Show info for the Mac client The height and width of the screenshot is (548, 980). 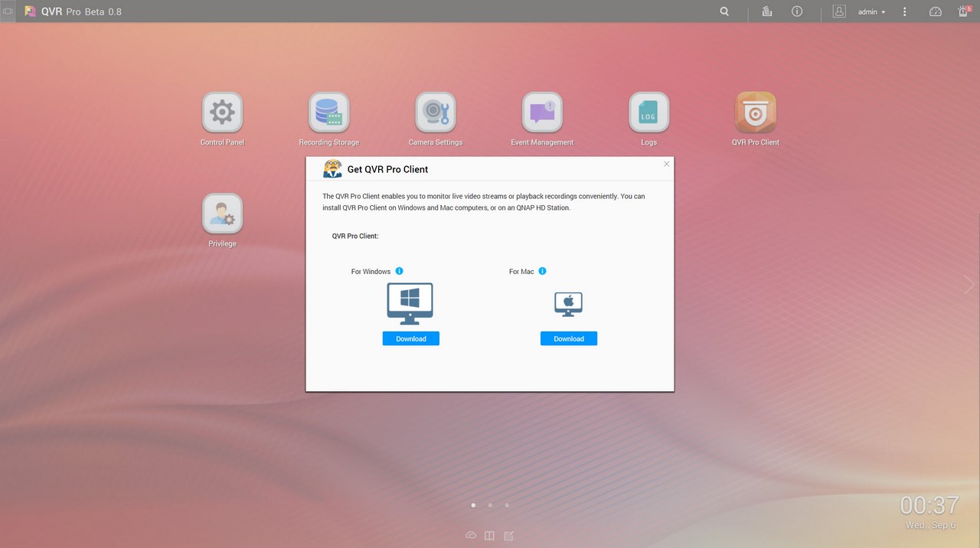click(x=543, y=271)
